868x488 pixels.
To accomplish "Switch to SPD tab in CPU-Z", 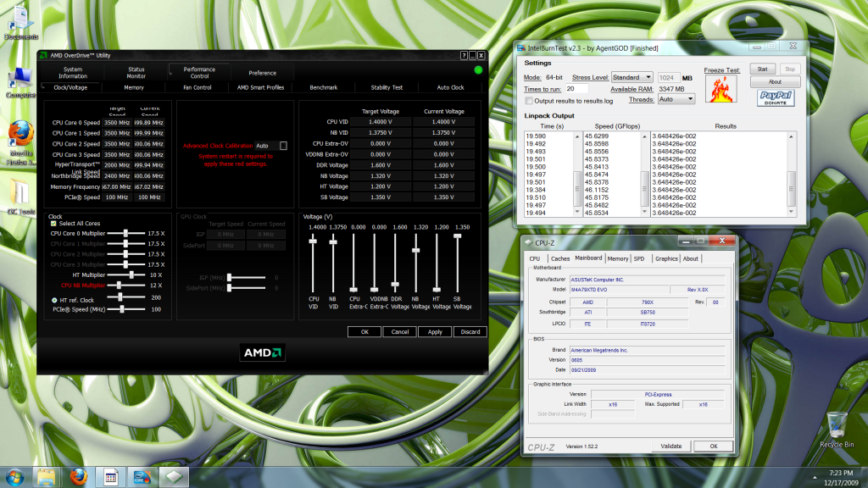I will 639,258.
